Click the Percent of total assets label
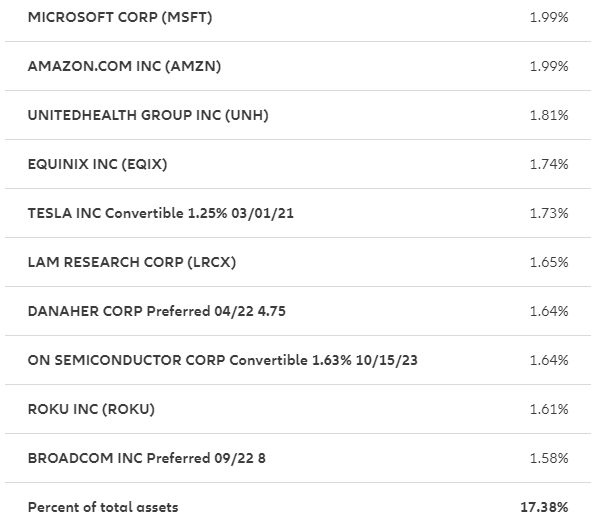 [103, 507]
